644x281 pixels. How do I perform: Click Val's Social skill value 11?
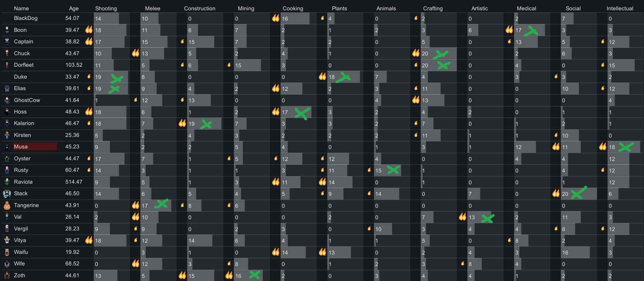coord(565,217)
